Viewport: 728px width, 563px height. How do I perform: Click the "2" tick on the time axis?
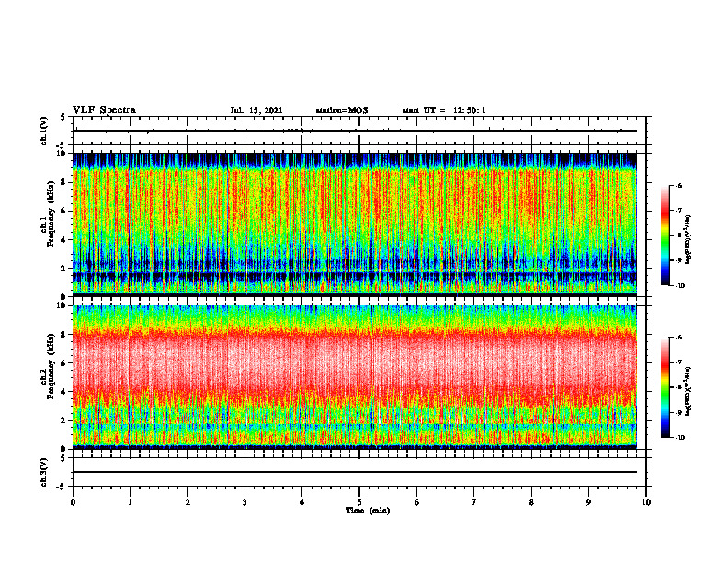188,502
